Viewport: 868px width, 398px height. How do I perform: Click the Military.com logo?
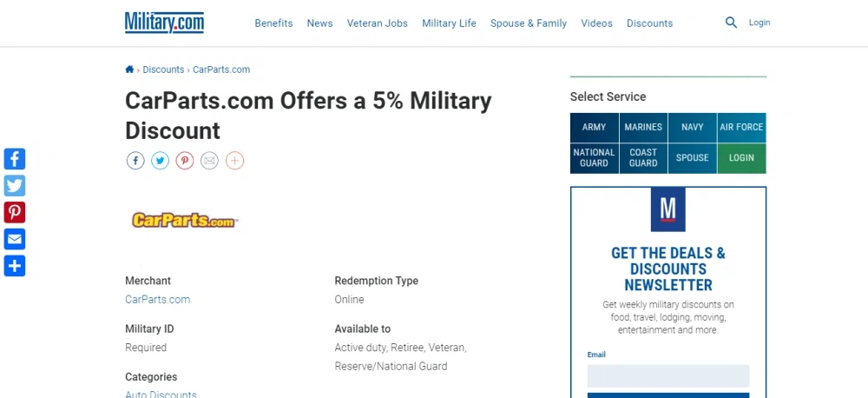tap(164, 23)
